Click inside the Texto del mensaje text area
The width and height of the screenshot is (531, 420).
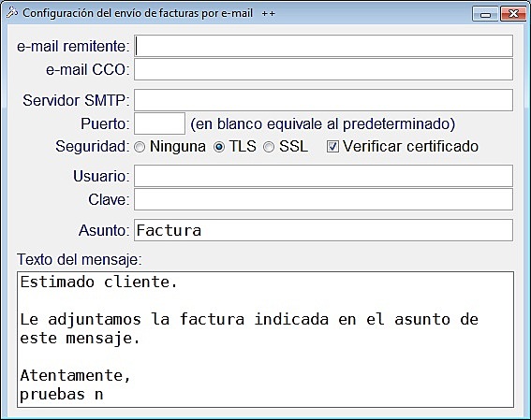(266, 340)
